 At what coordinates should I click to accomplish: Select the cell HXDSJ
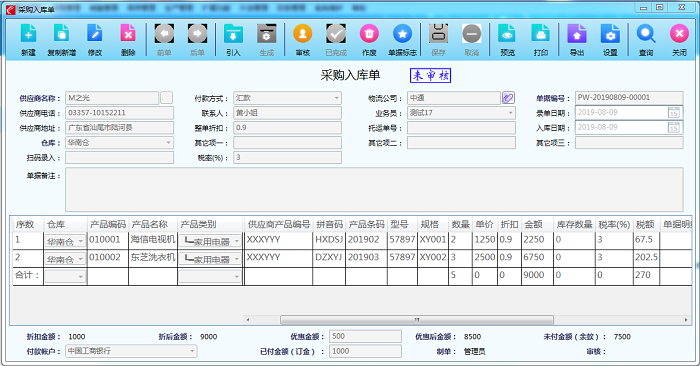tap(329, 241)
